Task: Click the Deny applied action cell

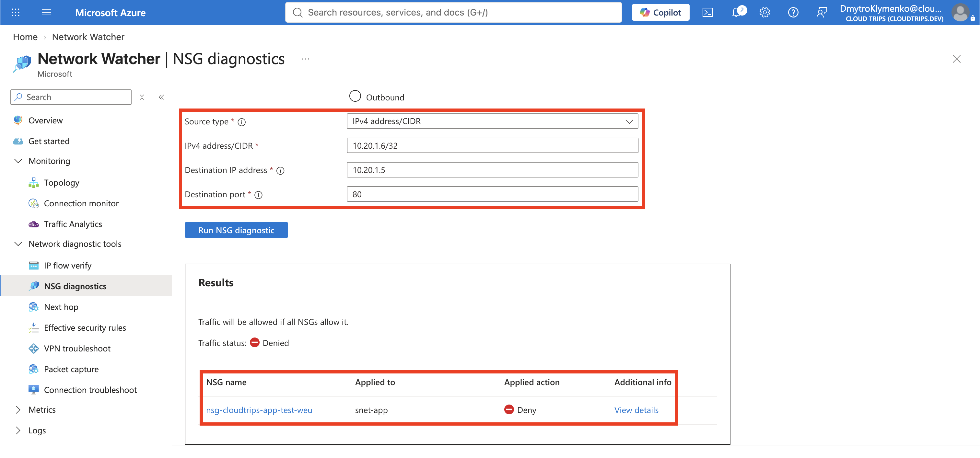Action: pos(520,410)
